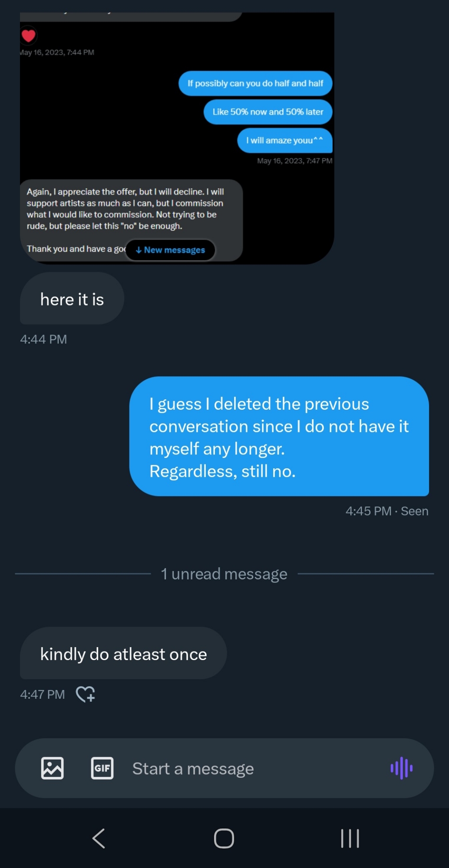Tap the red heart reaction
The height and width of the screenshot is (868, 449).
(x=29, y=36)
